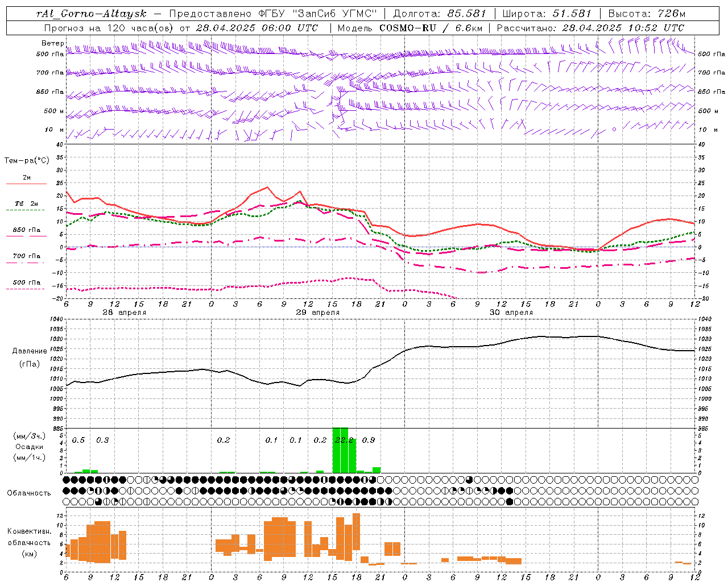Screen dimensions: 728x582
Task: Click the calculation time Рассчитано 10:52 UTC
Action: point(590,27)
